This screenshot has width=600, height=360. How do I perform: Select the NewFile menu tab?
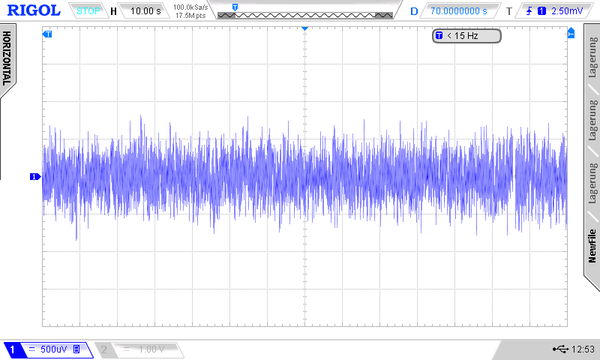(592, 246)
